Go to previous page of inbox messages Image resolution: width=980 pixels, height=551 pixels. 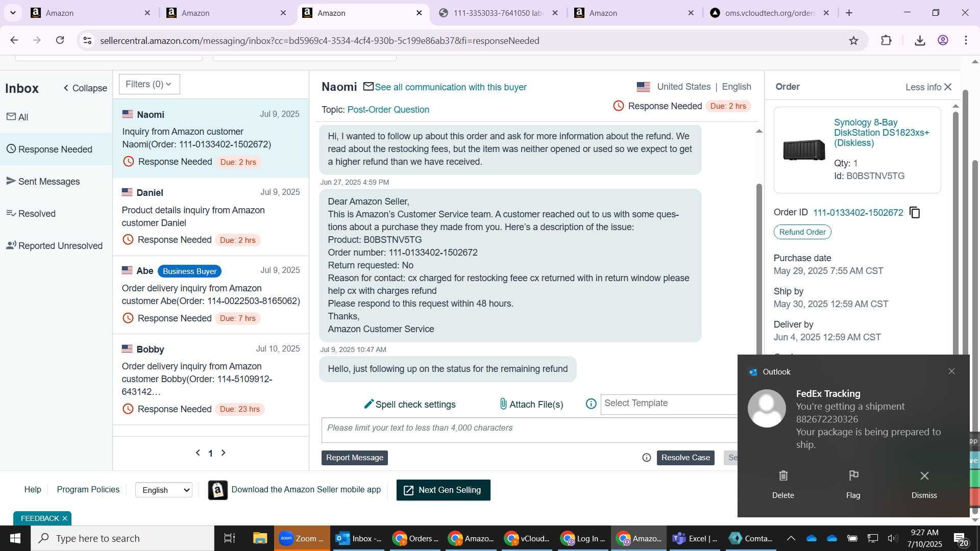tap(198, 453)
